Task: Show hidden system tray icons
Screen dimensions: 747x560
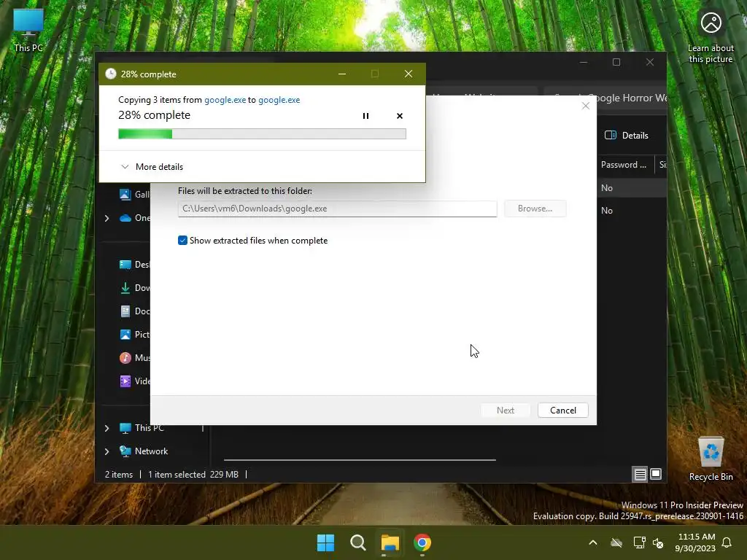Action: [x=593, y=542]
